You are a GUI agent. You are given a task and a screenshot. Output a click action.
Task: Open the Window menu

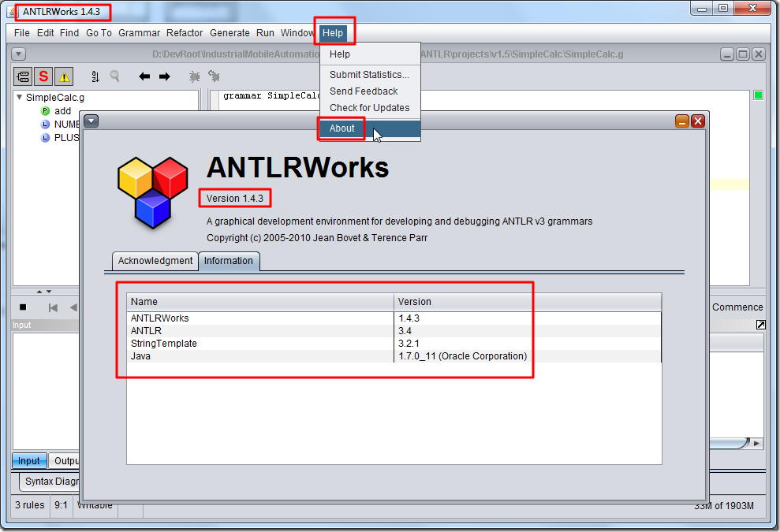(x=297, y=33)
